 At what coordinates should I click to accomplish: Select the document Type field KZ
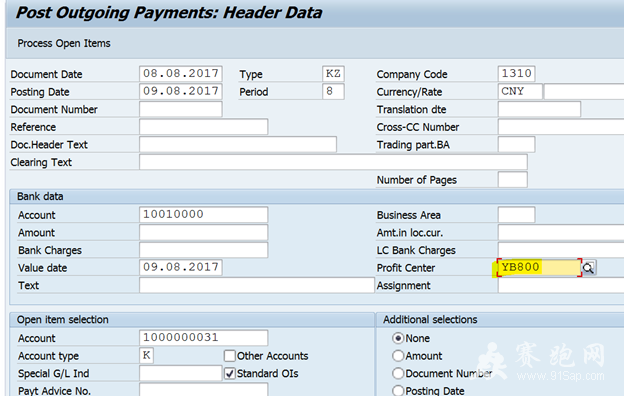point(333,74)
